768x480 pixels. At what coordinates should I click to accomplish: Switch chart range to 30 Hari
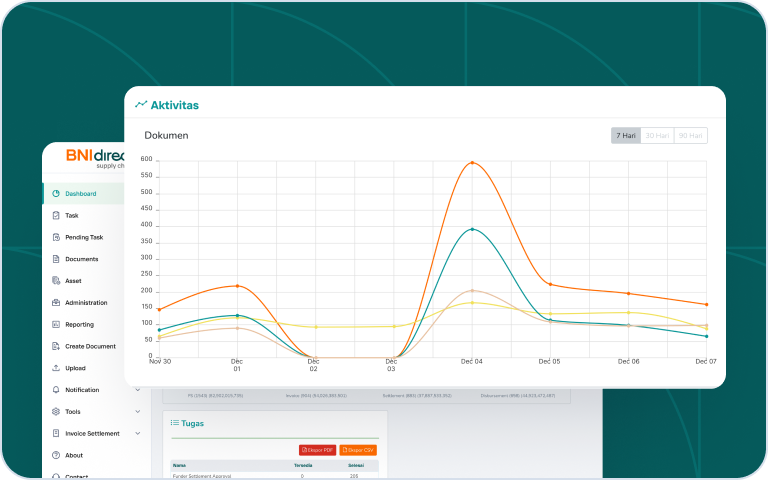657,136
